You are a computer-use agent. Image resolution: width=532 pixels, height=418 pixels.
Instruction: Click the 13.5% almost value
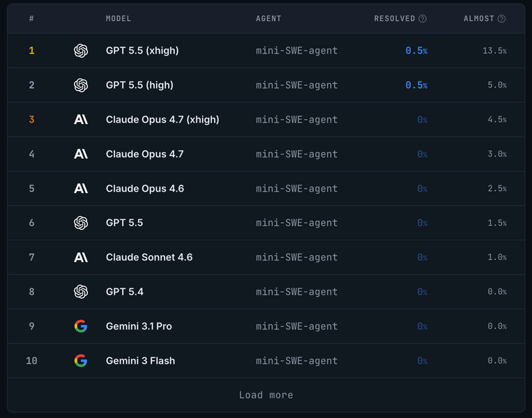pos(494,51)
